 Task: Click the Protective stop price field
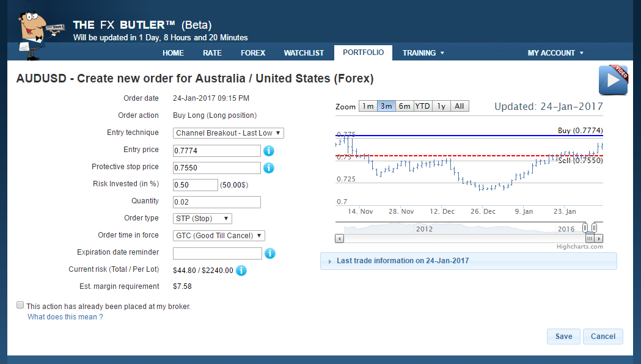(217, 168)
